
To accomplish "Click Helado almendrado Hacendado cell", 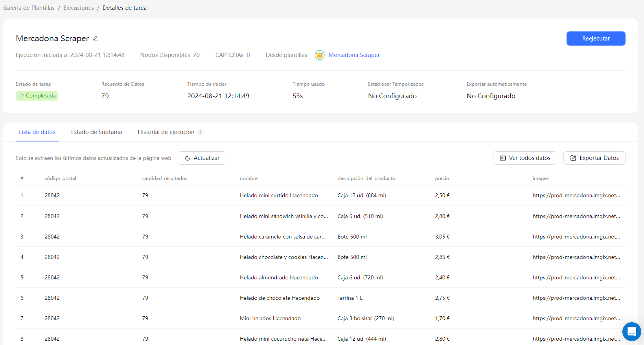I will 279,277.
